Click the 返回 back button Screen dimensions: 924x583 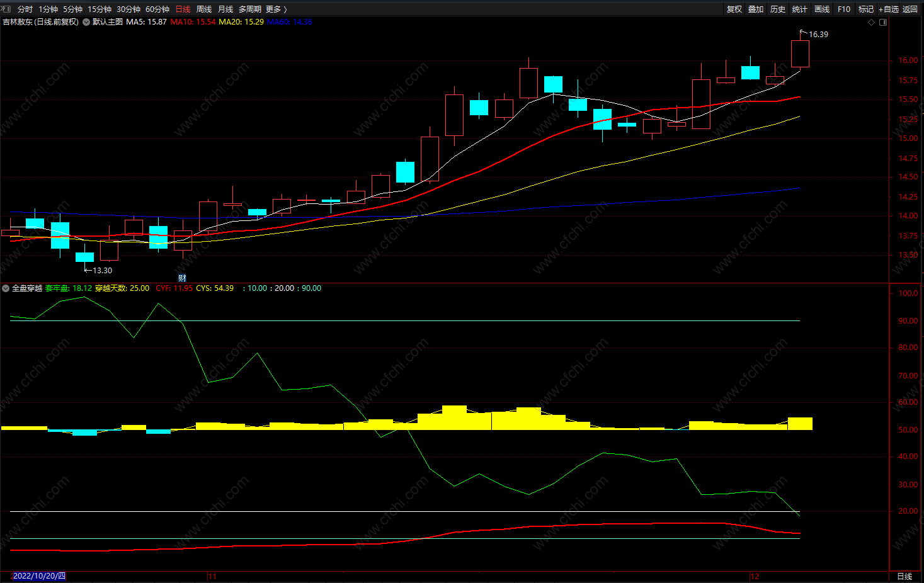tap(910, 9)
